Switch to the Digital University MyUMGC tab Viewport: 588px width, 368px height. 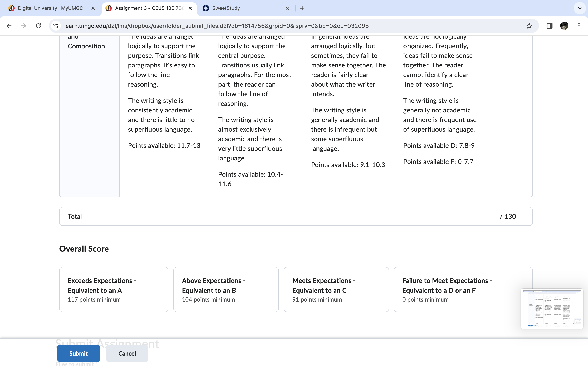(x=51, y=8)
